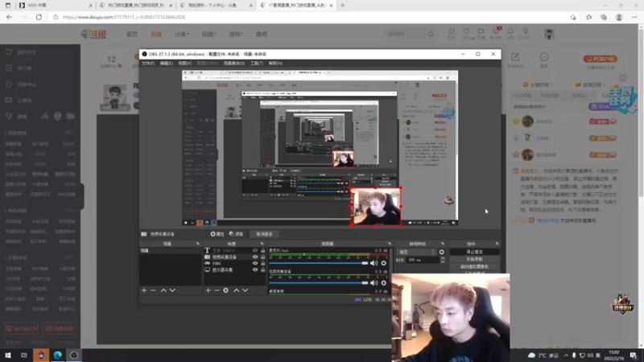Switch to MSN 中国 browser tab
This screenshot has height=362, width=644.
point(54,6)
